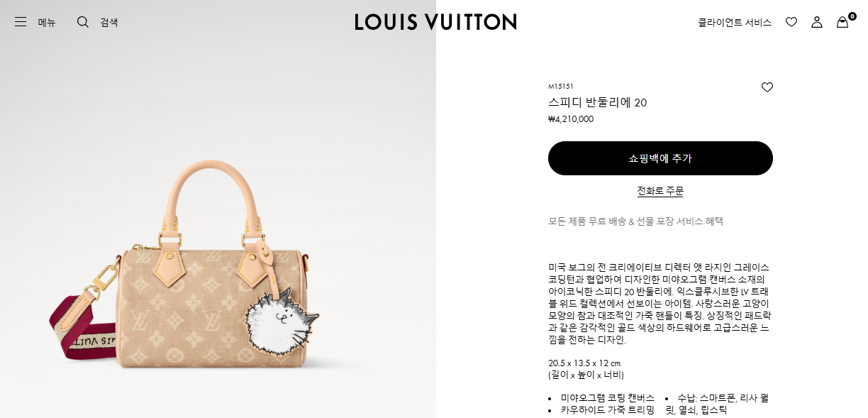Image resolution: width=868 pixels, height=418 pixels.
Task: Open the account profile icon
Action: click(817, 22)
